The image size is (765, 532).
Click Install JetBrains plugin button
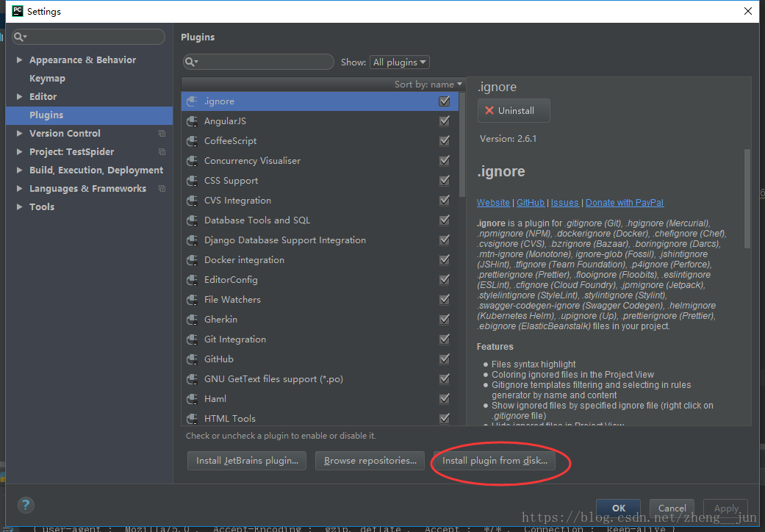pyautogui.click(x=247, y=461)
